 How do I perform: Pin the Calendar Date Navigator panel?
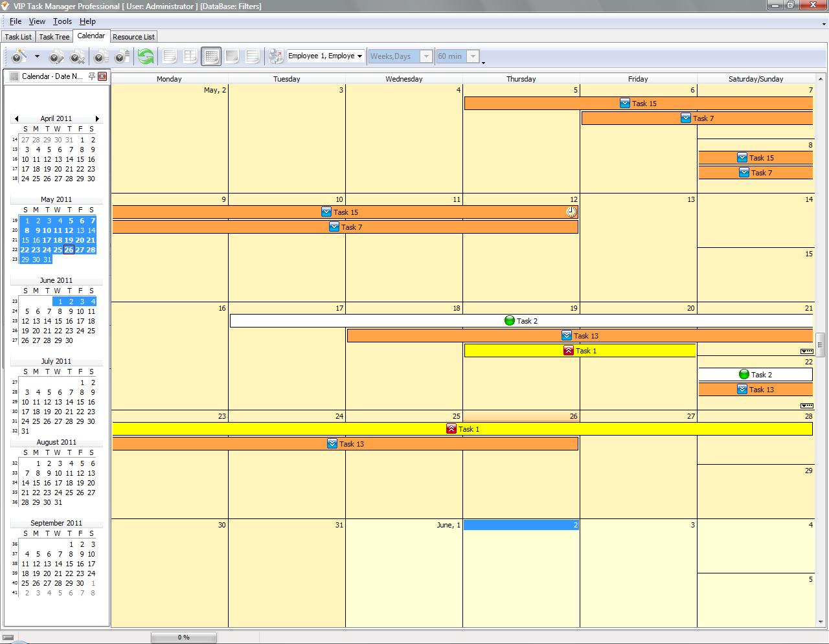[x=92, y=76]
